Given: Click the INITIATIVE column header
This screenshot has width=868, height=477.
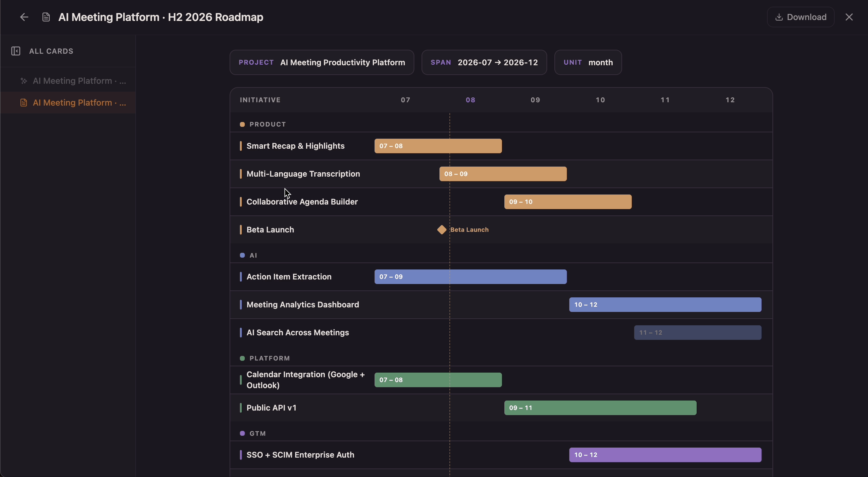Looking at the screenshot, I should coord(260,100).
